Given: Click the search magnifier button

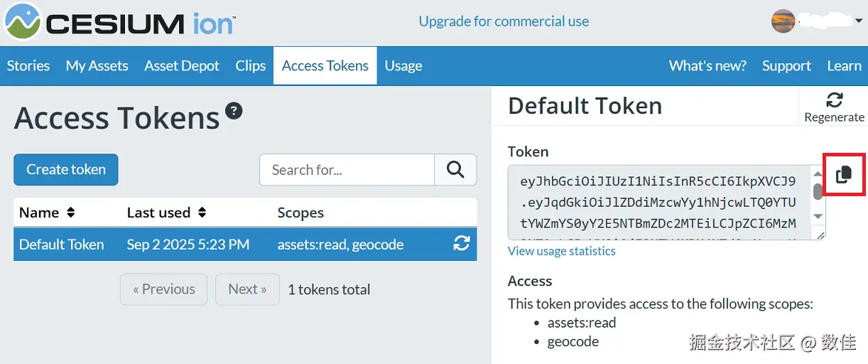Looking at the screenshot, I should coord(455,170).
